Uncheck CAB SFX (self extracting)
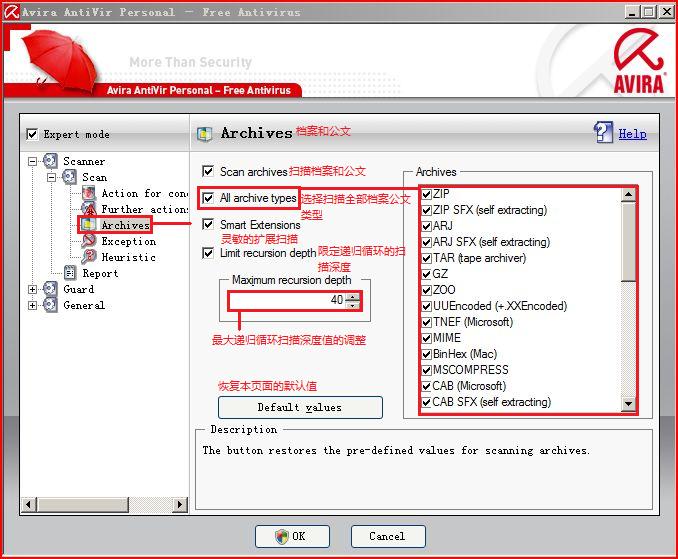This screenshot has height=559, width=678. click(426, 402)
